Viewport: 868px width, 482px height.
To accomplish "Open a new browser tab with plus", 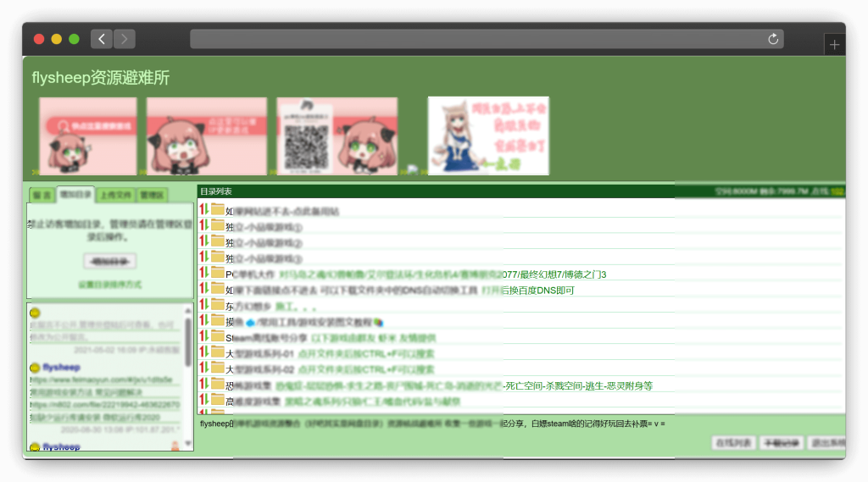I will click(x=834, y=45).
